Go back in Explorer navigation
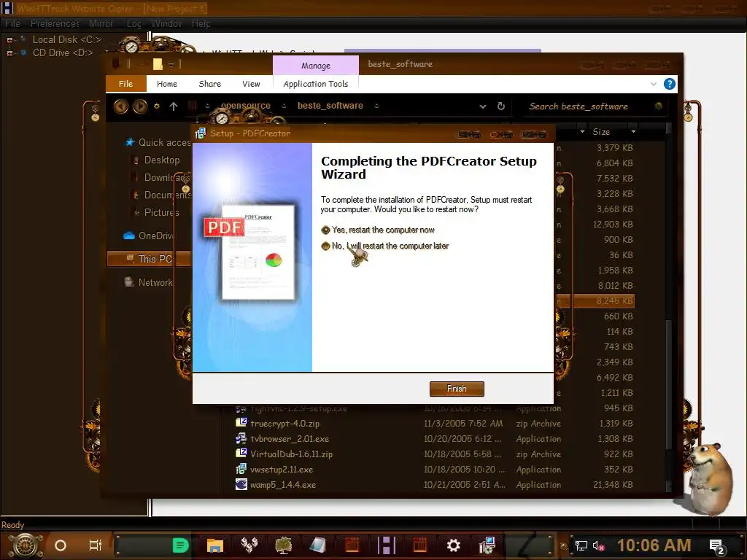747x560 pixels. click(x=121, y=106)
